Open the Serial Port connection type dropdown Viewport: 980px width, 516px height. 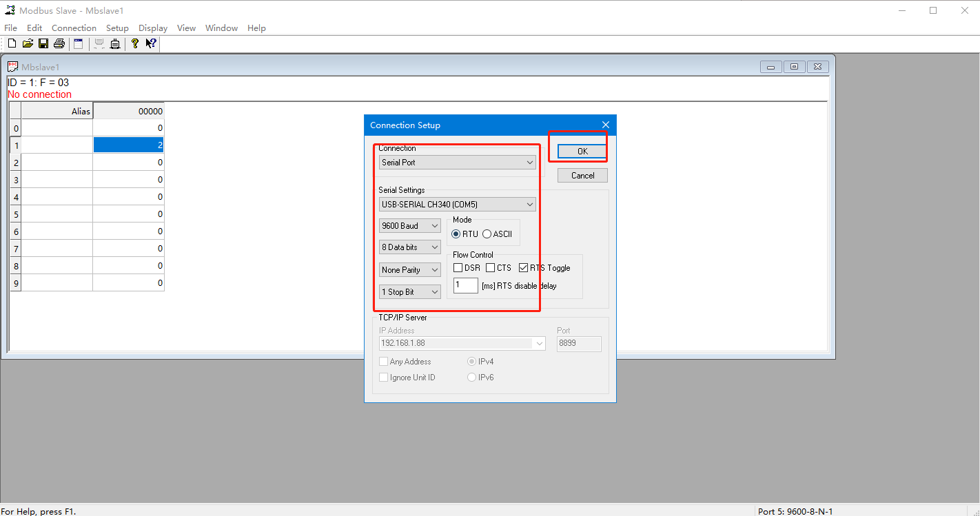458,163
